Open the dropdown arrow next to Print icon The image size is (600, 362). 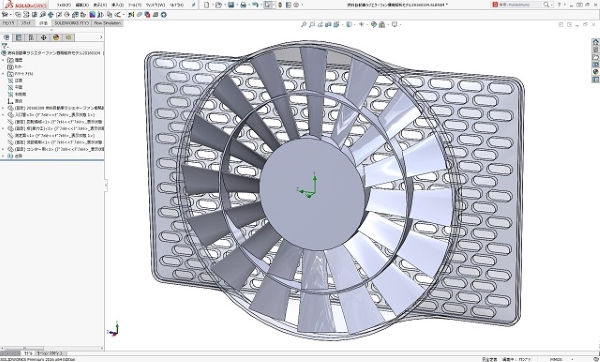click(x=248, y=5)
